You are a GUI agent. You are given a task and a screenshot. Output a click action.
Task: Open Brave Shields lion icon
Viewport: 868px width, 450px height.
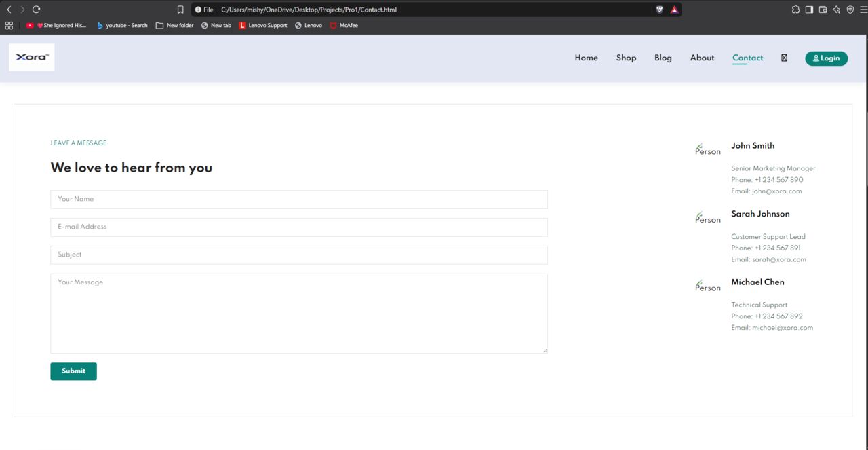click(659, 10)
